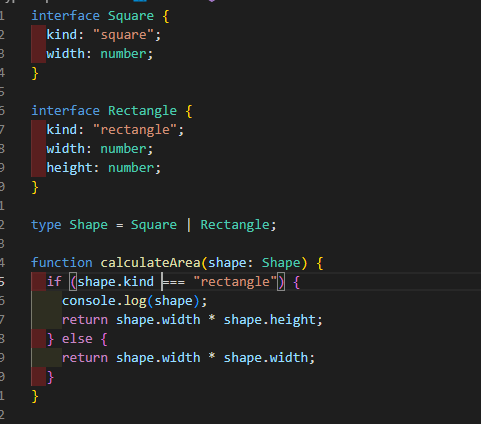The height and width of the screenshot is (424, 481).
Task: Click the 'function' keyword
Action: click(x=62, y=263)
